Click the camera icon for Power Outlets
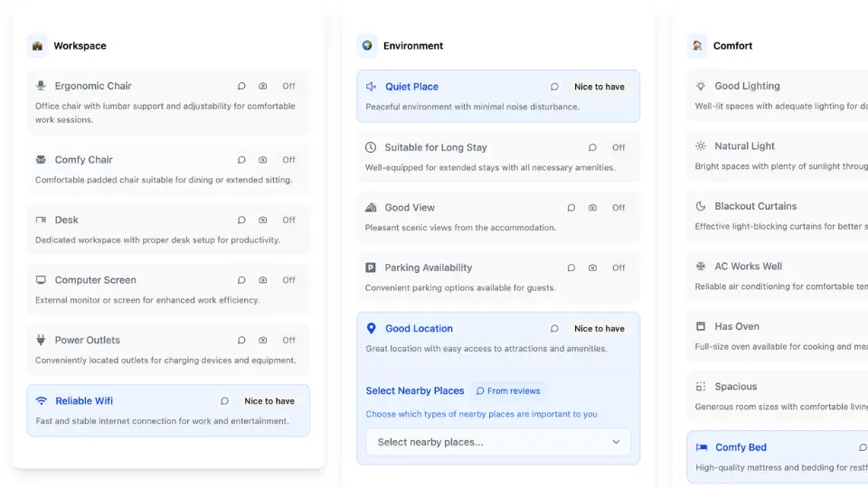Viewport: 868px width, 488px height. click(262, 340)
